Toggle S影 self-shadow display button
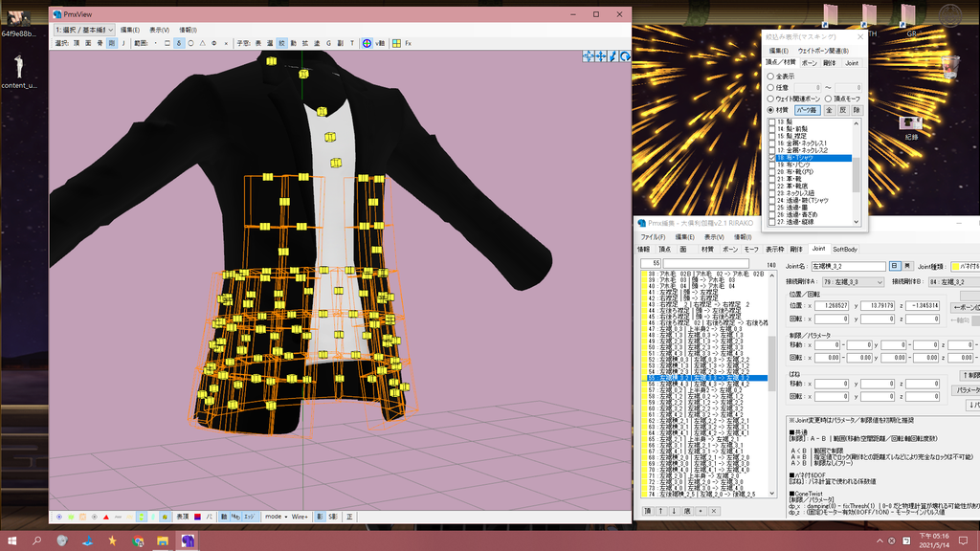980x551 pixels. [x=333, y=517]
